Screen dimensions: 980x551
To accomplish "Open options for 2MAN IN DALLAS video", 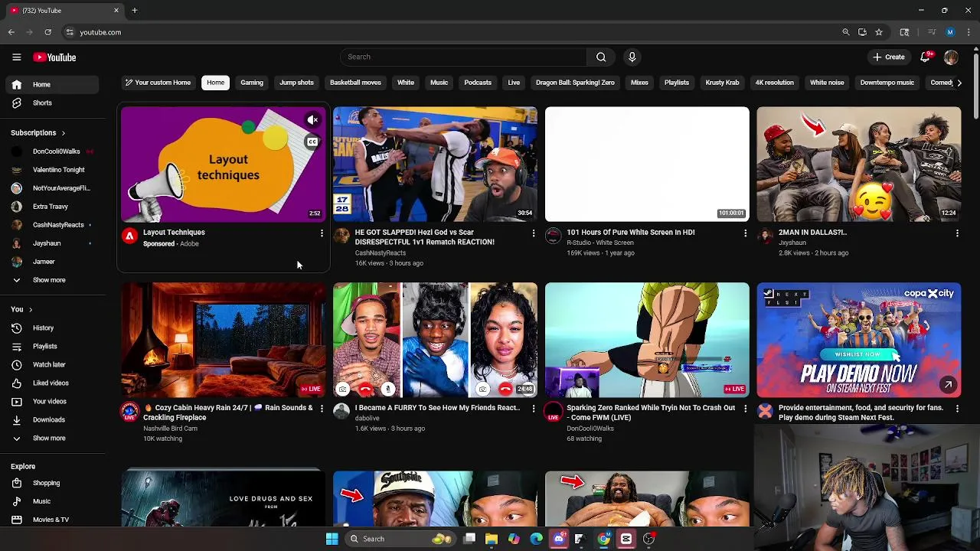I will click(957, 233).
